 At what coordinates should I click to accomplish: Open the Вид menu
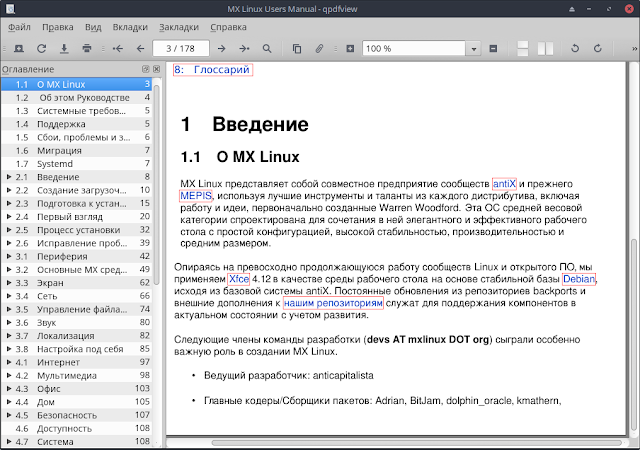point(93,27)
